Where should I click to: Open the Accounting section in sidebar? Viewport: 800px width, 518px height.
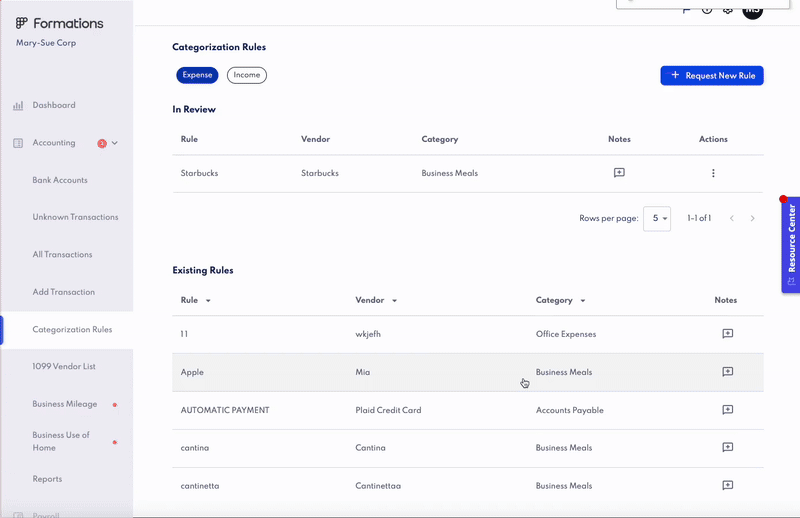pyautogui.click(x=54, y=143)
